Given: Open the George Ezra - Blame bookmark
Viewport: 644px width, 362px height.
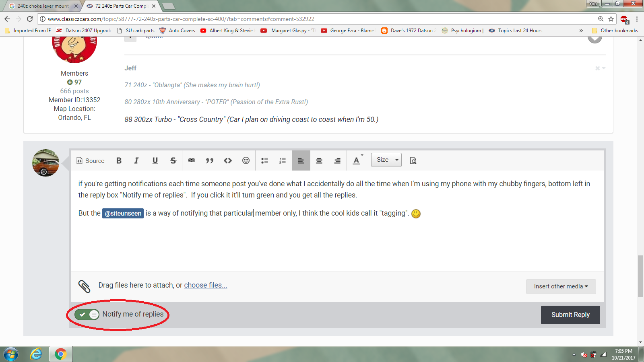Looking at the screenshot, I should [x=348, y=31].
